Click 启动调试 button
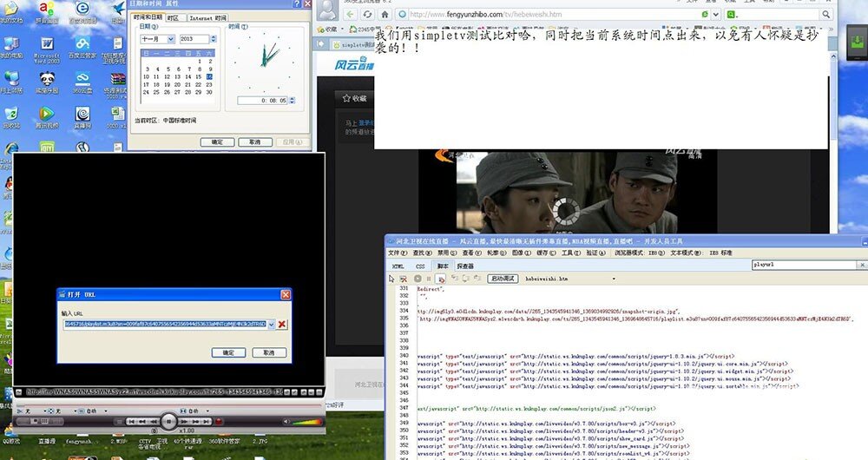The width and height of the screenshot is (868, 460). [503, 279]
